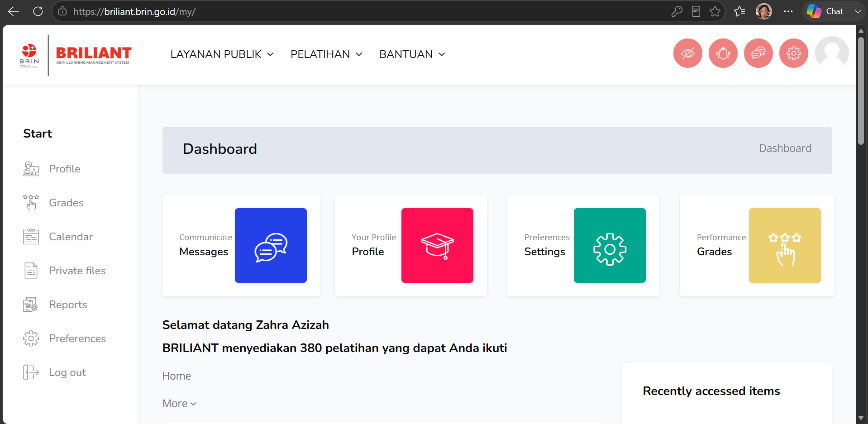This screenshot has width=868, height=424.
Task: Add this page to favorites star
Action: click(715, 11)
